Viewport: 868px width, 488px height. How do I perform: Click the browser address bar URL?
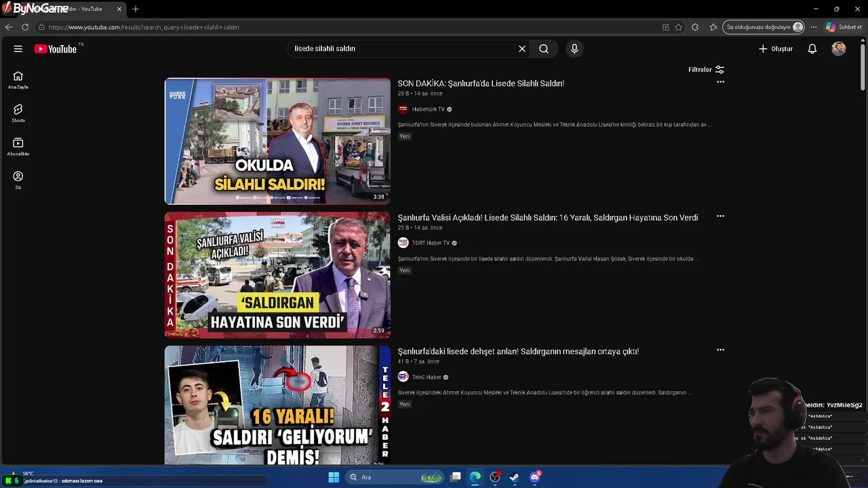click(144, 27)
